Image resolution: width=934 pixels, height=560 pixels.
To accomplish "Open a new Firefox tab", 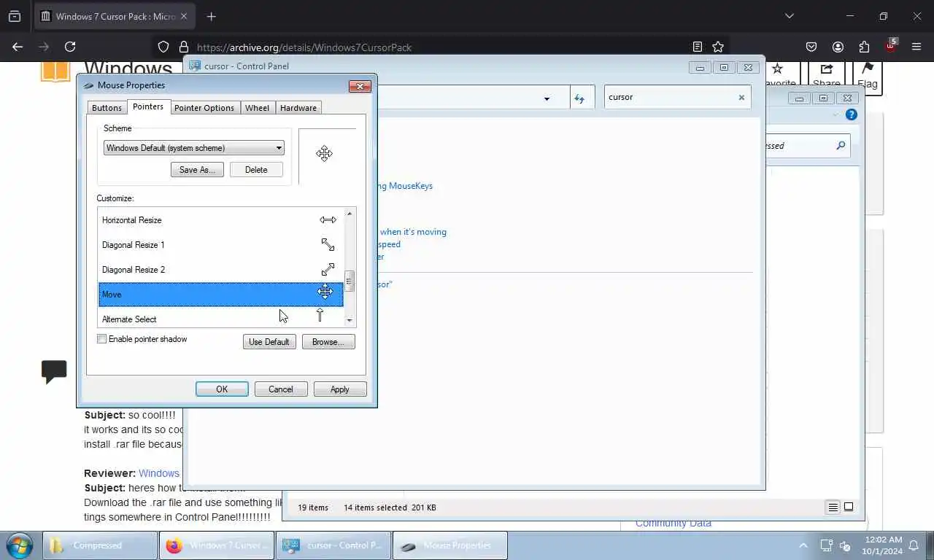I will coord(211,16).
